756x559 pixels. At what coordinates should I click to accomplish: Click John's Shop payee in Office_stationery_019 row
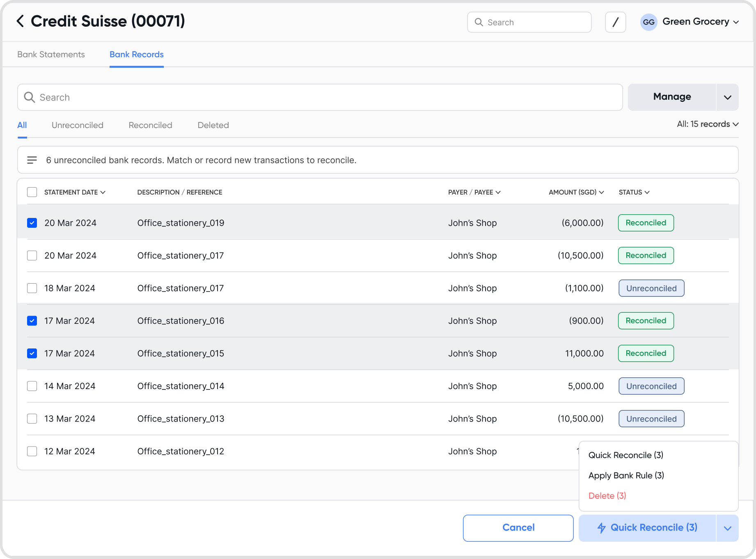[472, 223]
